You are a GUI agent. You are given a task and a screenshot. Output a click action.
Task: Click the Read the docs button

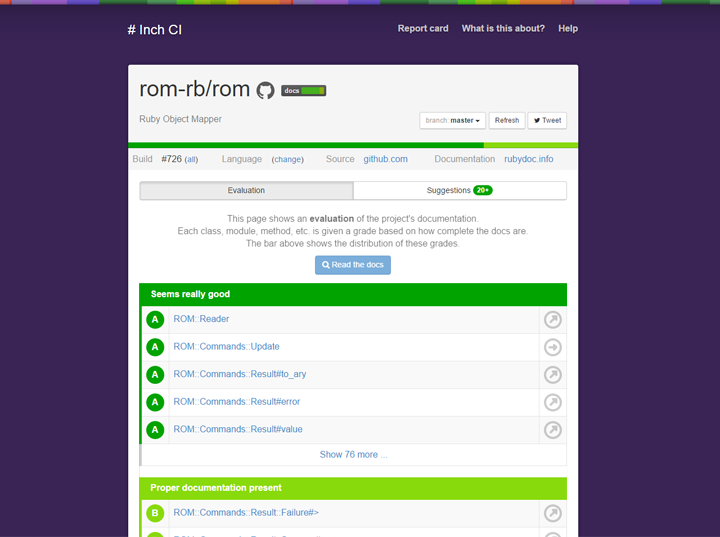[x=353, y=265]
